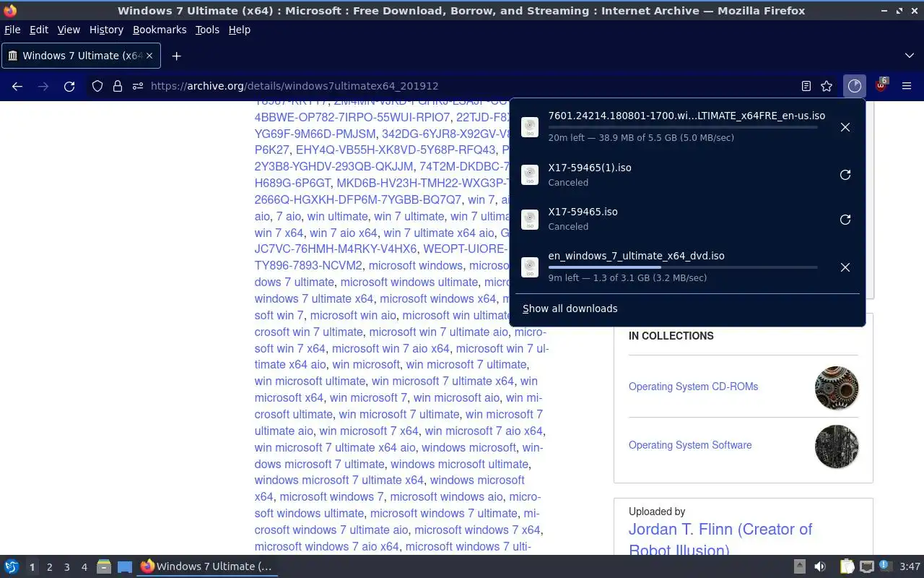924x578 pixels.
Task: Open the Firefox hamburger application menu
Action: pyautogui.click(x=907, y=86)
